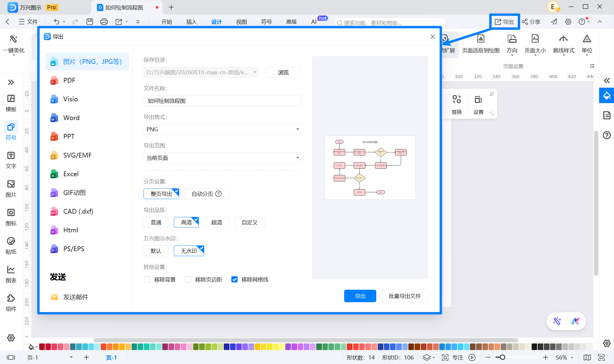
Task: Click the print icon in toolbar
Action: tap(104, 22)
